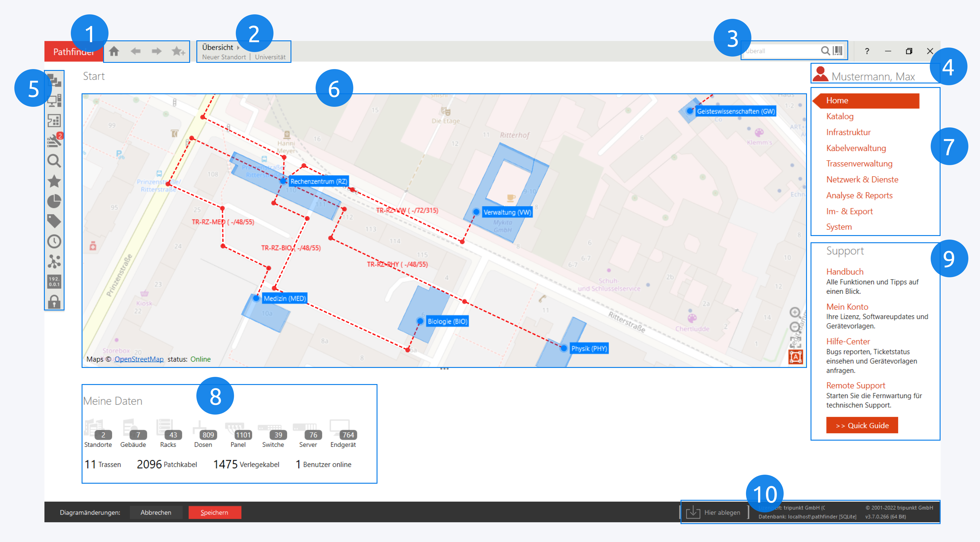The width and height of the screenshot is (980, 542).
Task: Select Analyse & Reports menu item
Action: click(x=859, y=196)
